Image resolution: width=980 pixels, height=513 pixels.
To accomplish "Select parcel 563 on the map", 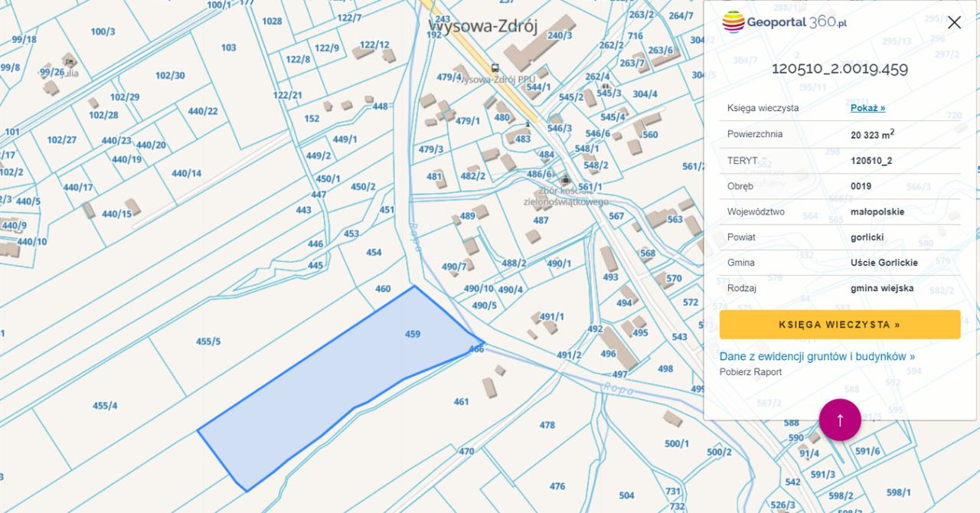I will (675, 219).
